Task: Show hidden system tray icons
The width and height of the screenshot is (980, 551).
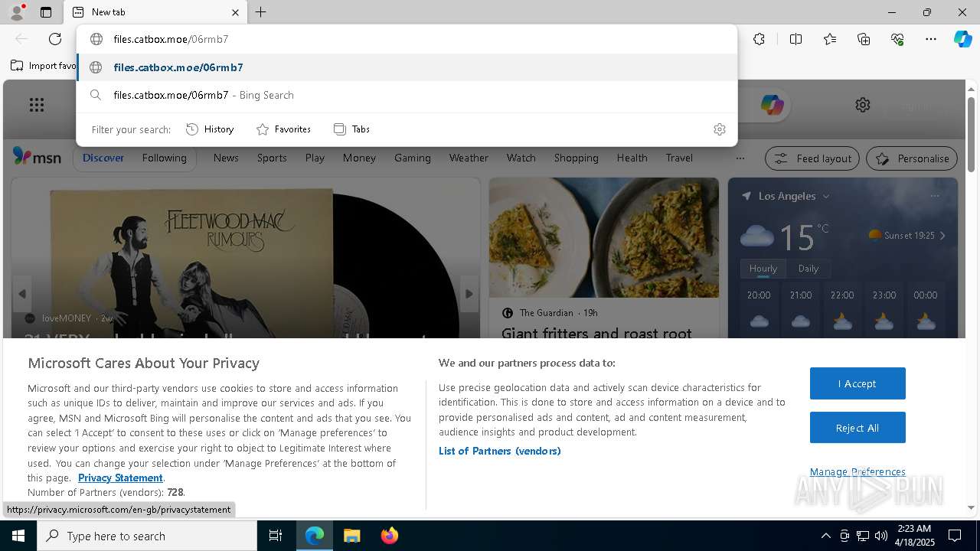Action: tap(825, 536)
